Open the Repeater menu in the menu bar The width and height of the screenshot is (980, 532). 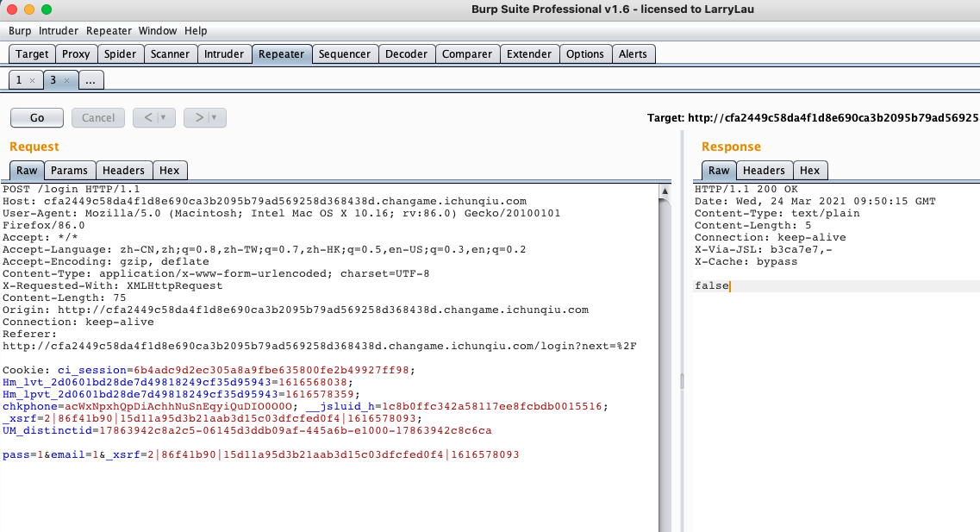pos(109,31)
